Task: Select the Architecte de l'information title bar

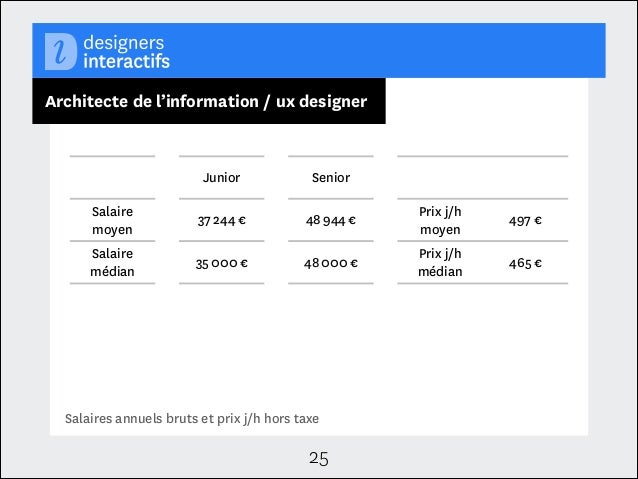Action: coord(209,101)
